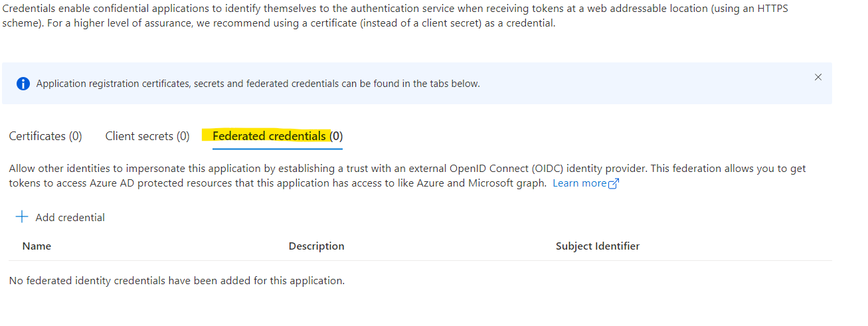The height and width of the screenshot is (326, 868).
Task: Select the Subject Identifier column header
Action: 598,246
